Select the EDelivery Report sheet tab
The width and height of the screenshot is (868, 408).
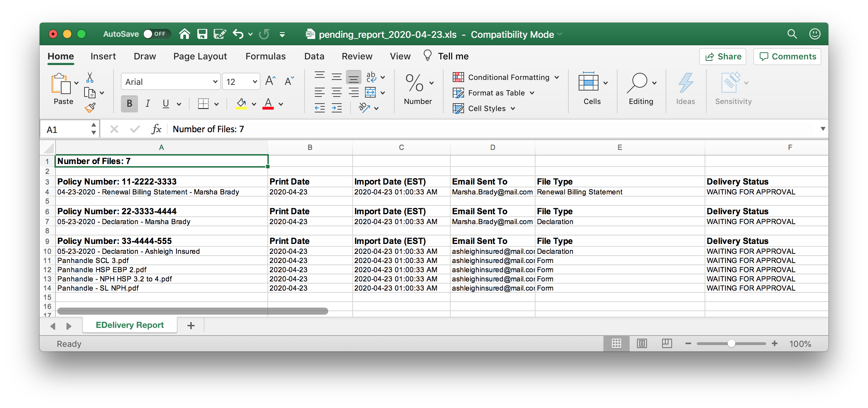tap(130, 325)
